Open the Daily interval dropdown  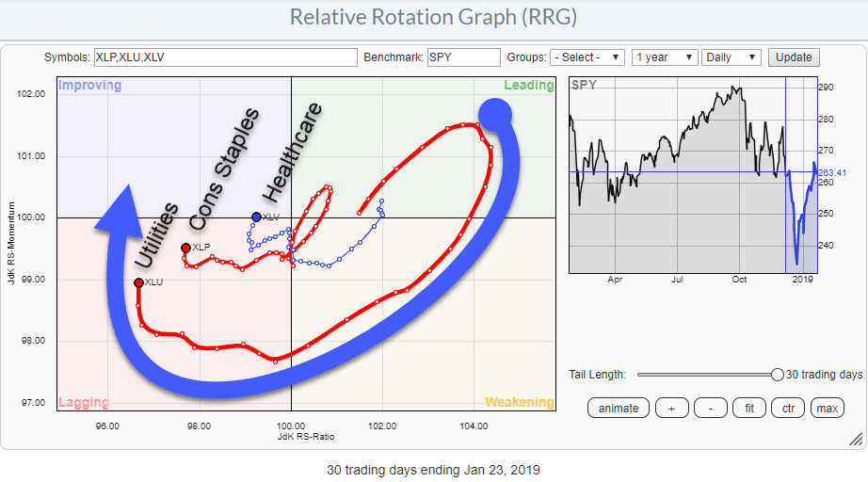(x=731, y=57)
